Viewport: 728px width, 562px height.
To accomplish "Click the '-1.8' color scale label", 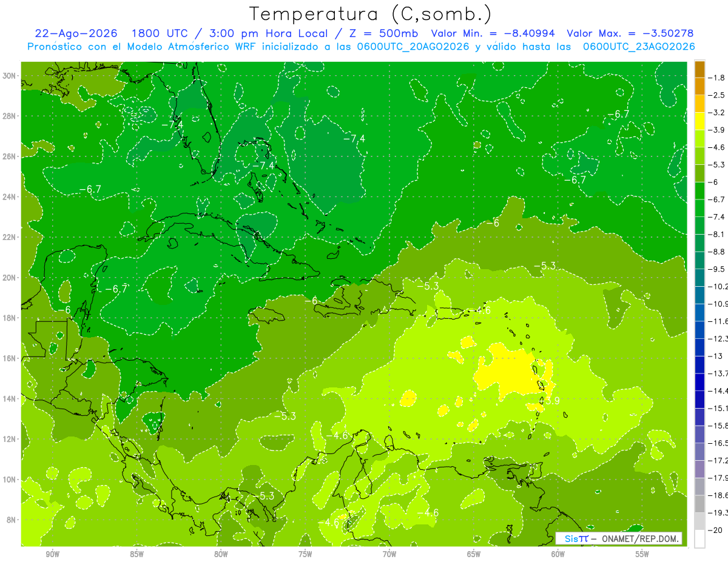I will [x=716, y=78].
